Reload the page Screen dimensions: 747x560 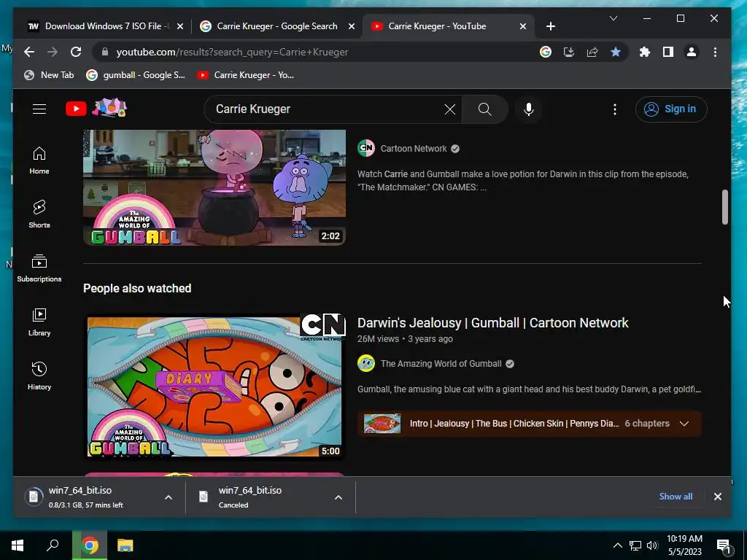click(76, 52)
